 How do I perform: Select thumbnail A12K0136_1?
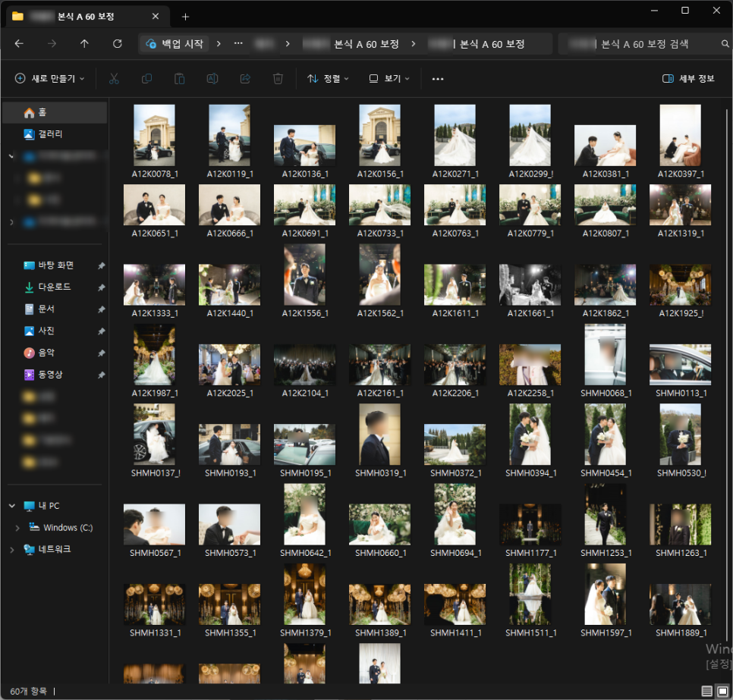click(304, 146)
